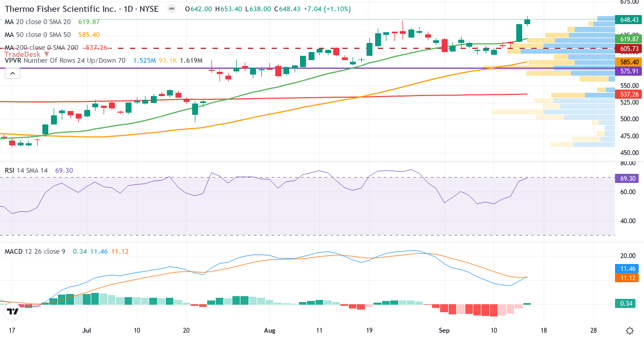Select the RSI 14 SMA 14 legend
The width and height of the screenshot is (644, 338).
coord(26,171)
